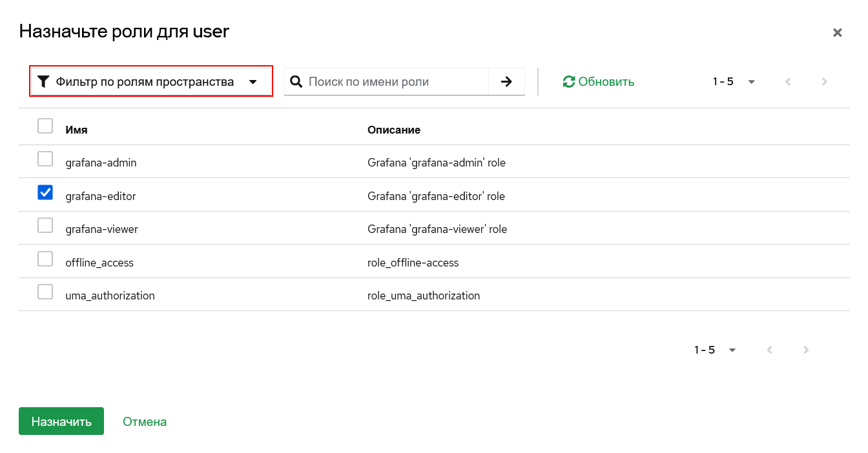868x453 pixels.
Task: Click the search magnifier icon
Action: point(296,81)
